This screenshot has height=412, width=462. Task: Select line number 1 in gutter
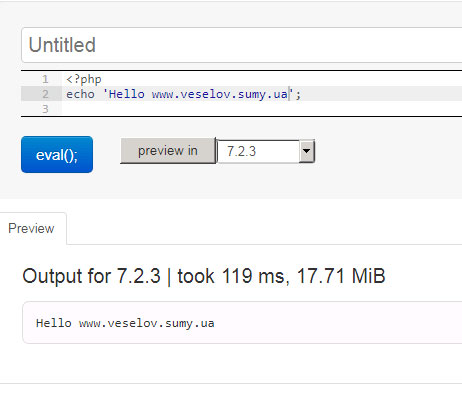(45, 79)
